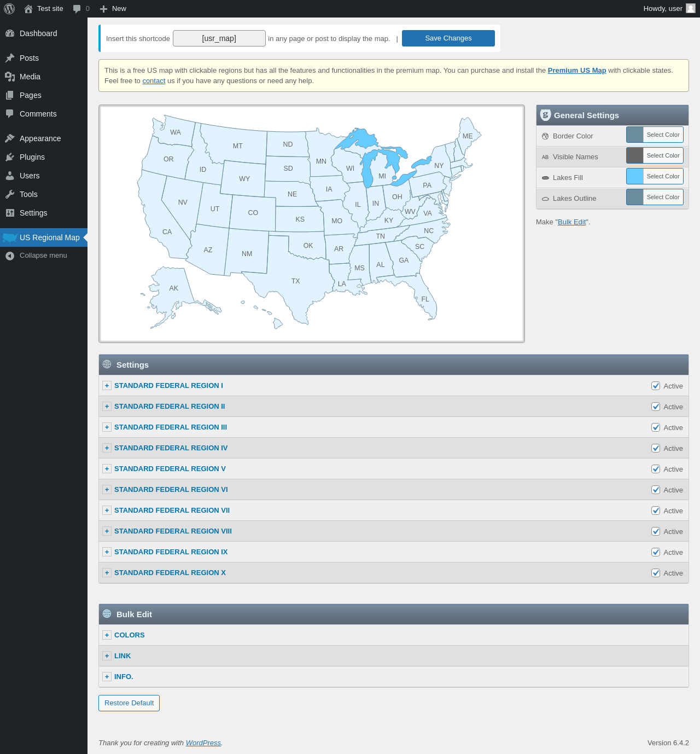Open the US Regional Map menu item
The image size is (700, 754).
click(x=44, y=237)
